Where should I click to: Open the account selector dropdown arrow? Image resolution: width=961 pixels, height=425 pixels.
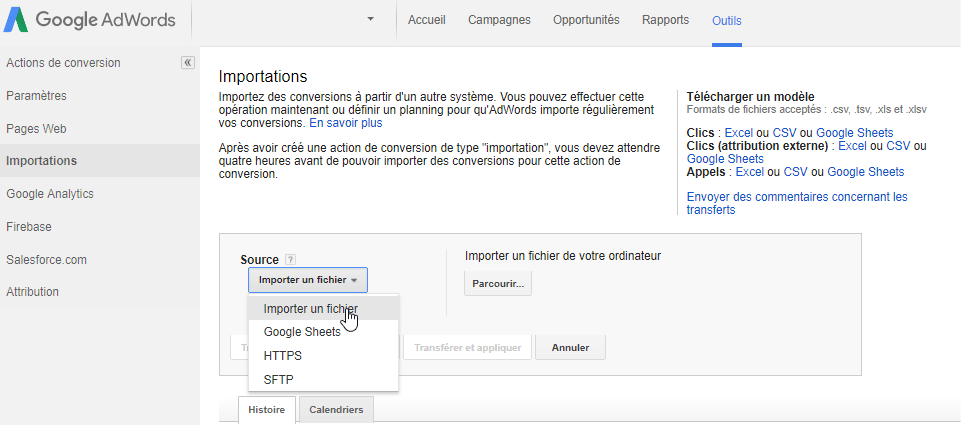click(370, 19)
